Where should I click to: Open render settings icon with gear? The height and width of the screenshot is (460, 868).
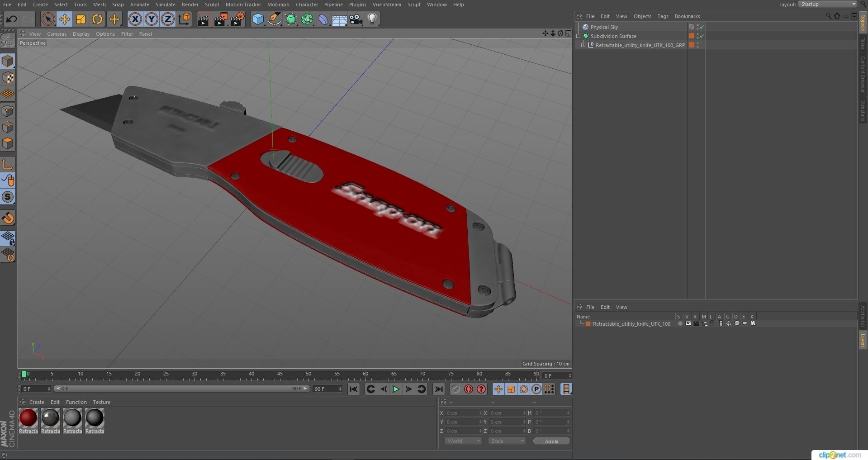(x=237, y=19)
